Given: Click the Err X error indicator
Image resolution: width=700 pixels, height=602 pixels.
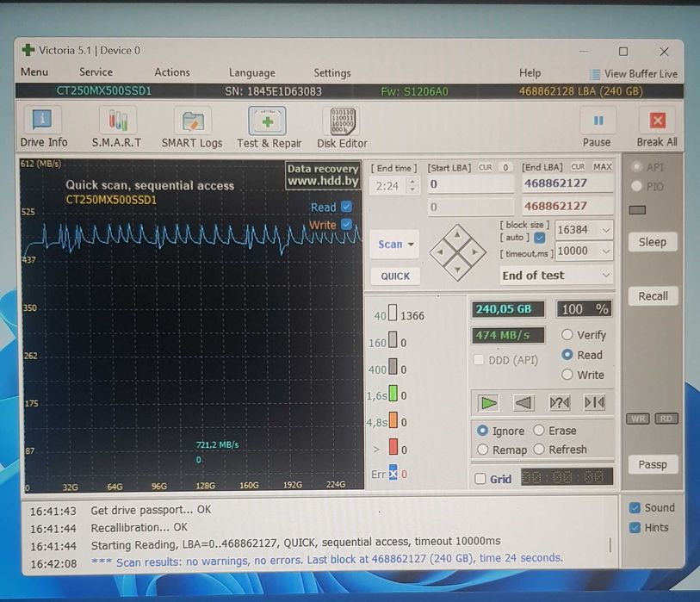Looking at the screenshot, I should point(393,474).
